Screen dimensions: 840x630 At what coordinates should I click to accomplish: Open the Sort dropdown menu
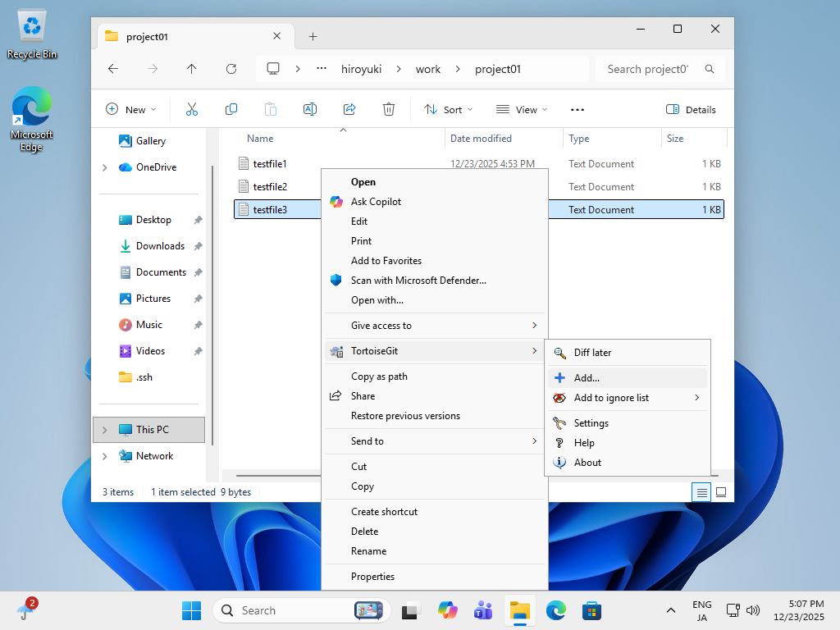[448, 109]
